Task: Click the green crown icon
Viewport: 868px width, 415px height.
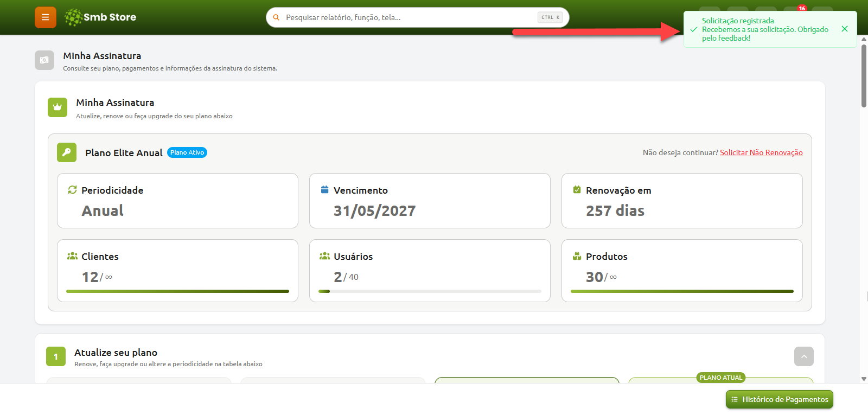Action: tap(58, 107)
